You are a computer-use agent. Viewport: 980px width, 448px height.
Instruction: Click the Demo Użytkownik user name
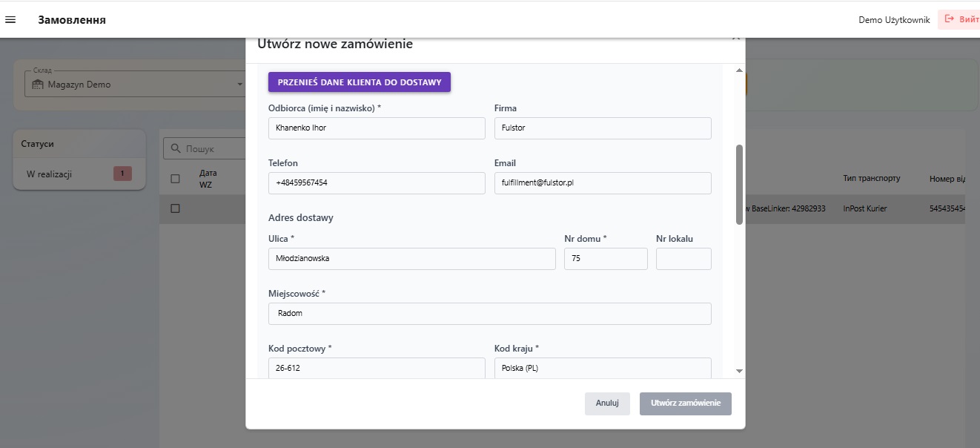click(x=894, y=20)
